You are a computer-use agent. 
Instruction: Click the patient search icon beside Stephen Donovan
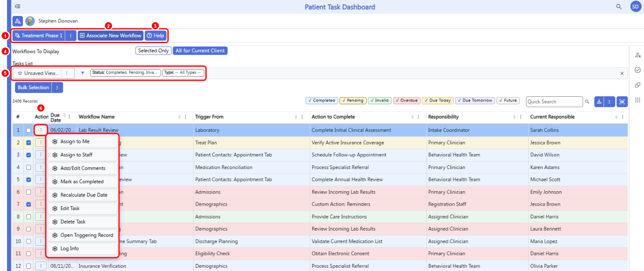(18, 21)
